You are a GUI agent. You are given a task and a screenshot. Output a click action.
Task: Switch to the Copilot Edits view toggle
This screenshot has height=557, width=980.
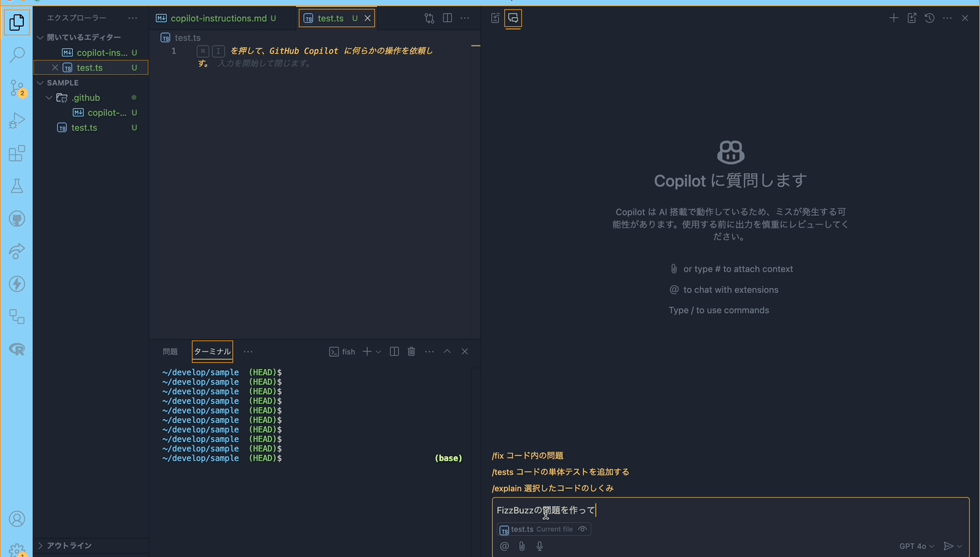point(495,18)
